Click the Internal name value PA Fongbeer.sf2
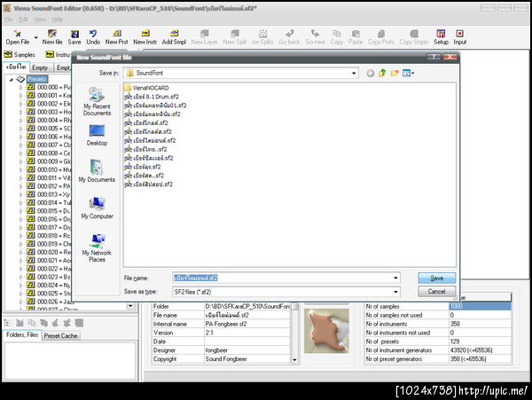Image resolution: width=532 pixels, height=400 pixels. pos(247,324)
